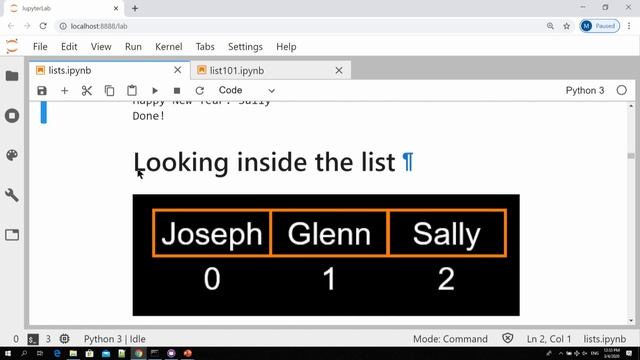Close the JupyterLab browser tab
640x360 pixels.
[116, 8]
